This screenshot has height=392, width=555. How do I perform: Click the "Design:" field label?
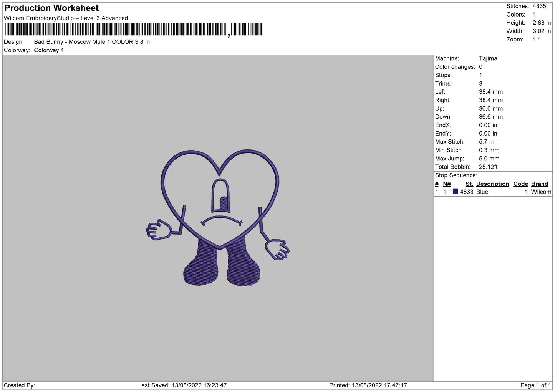click(x=13, y=42)
